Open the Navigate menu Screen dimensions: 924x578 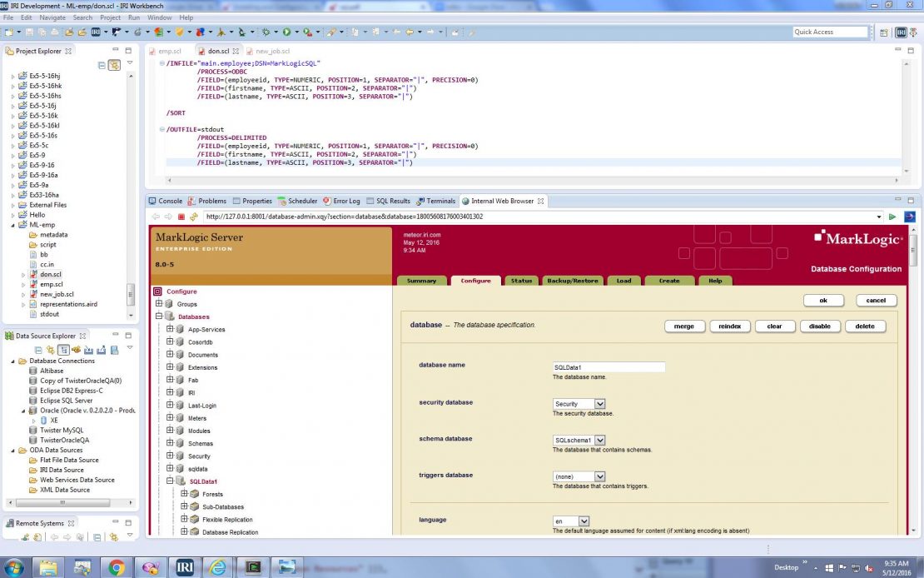(x=52, y=17)
